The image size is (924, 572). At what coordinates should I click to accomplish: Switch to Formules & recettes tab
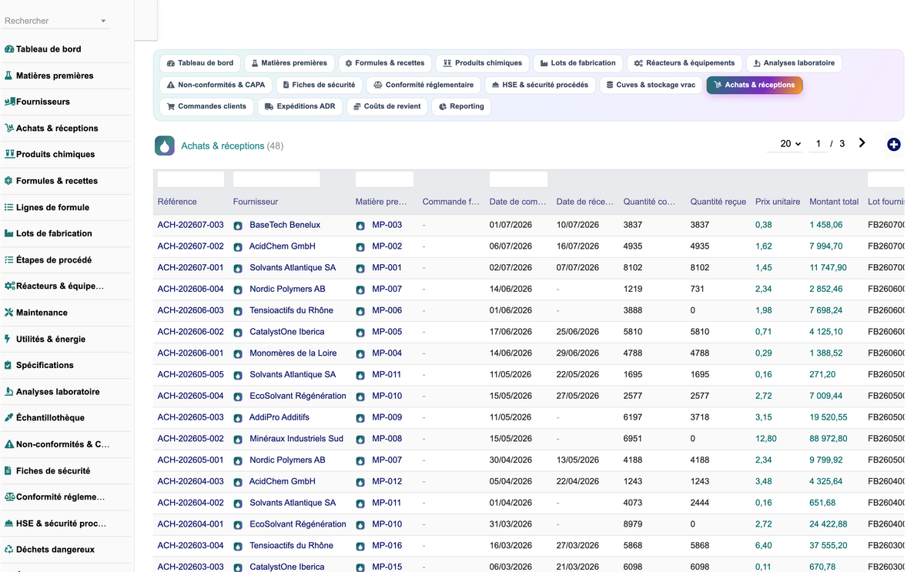tap(385, 63)
